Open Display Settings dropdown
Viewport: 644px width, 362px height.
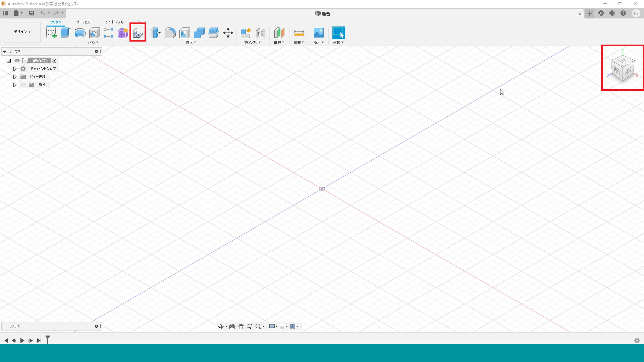[x=273, y=326]
